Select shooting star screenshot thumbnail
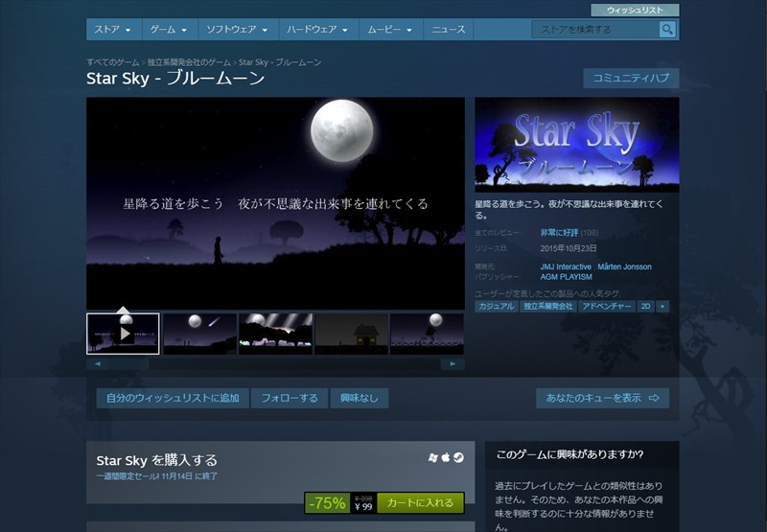The width and height of the screenshot is (767, 532). pos(200,334)
